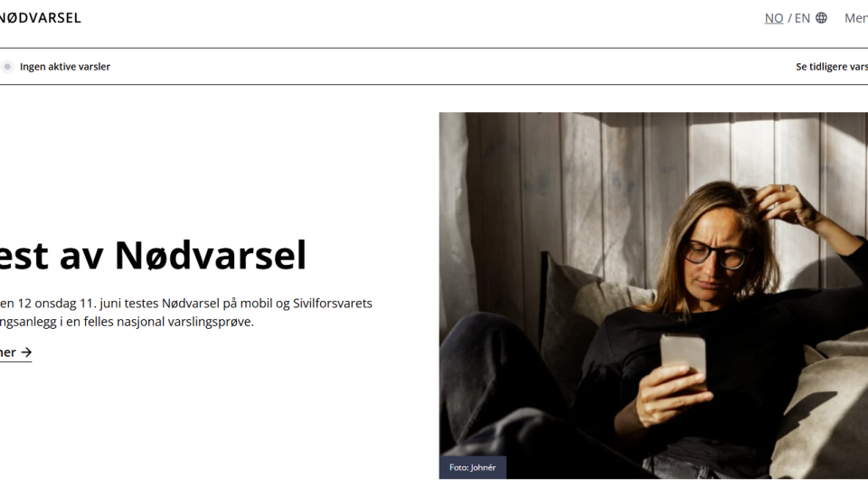
Task: Click the Foto: Johnér caption badge
Action: tap(473, 467)
